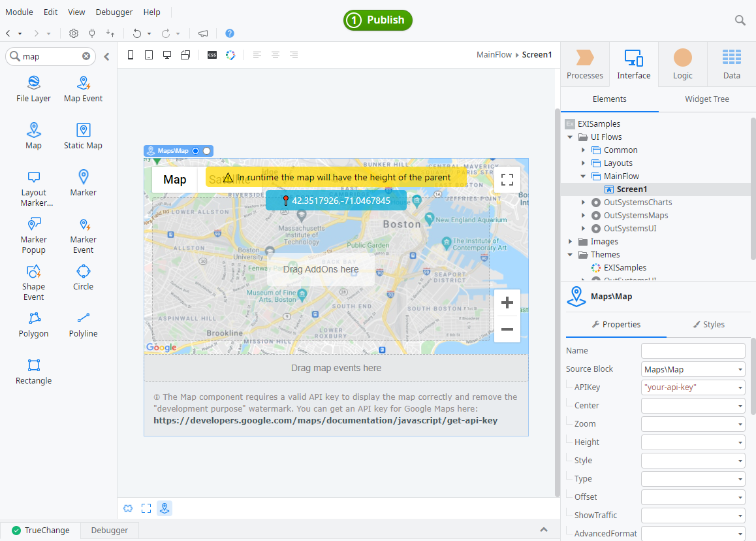
Task: Toggle the dashed-square icon in canvas footer
Action: pos(146,508)
